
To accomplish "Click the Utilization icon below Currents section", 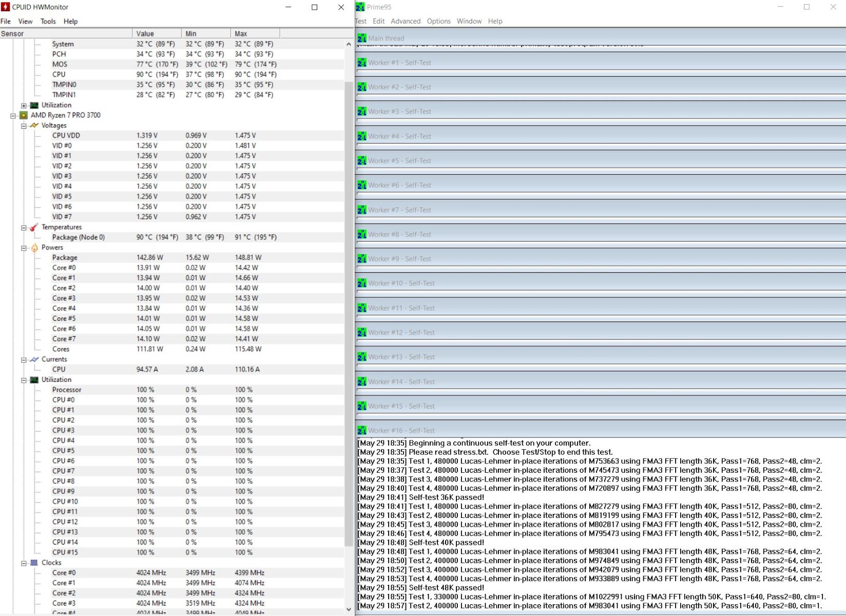I will pyautogui.click(x=34, y=380).
